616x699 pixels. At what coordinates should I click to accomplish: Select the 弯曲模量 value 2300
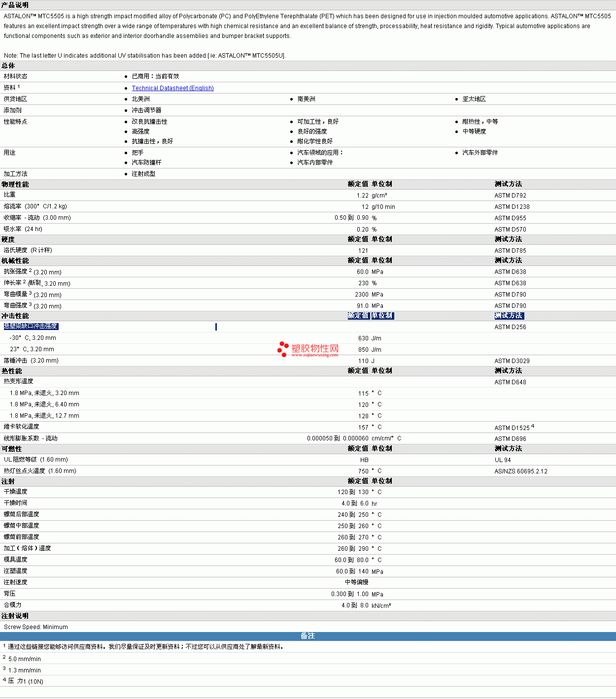coord(362,295)
